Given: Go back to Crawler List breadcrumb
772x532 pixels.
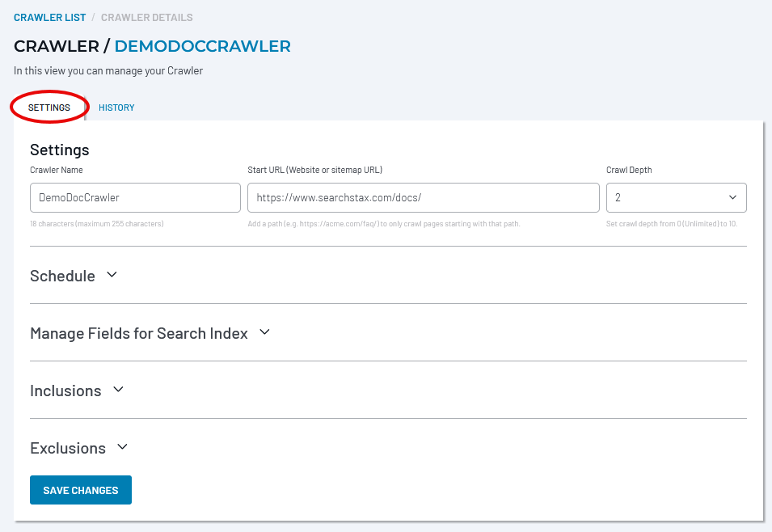Looking at the screenshot, I should [50, 18].
